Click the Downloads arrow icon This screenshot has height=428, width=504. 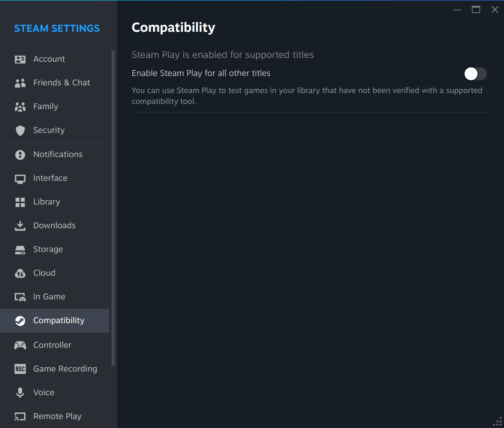coord(20,226)
